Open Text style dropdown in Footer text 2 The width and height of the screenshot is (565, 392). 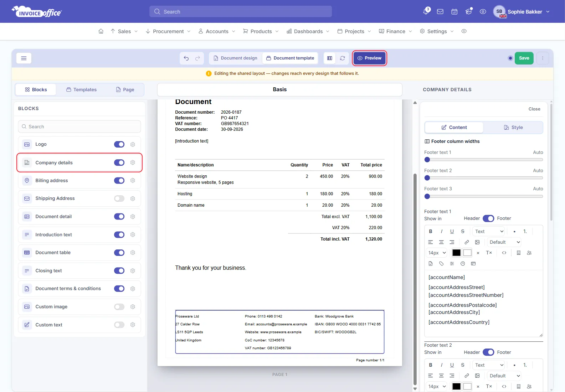point(489,365)
